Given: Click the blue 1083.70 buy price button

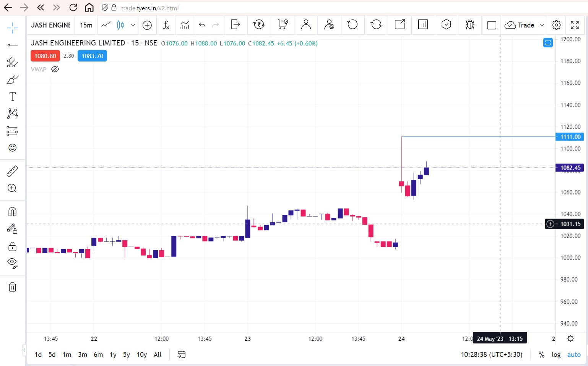Looking at the screenshot, I should tap(92, 56).
